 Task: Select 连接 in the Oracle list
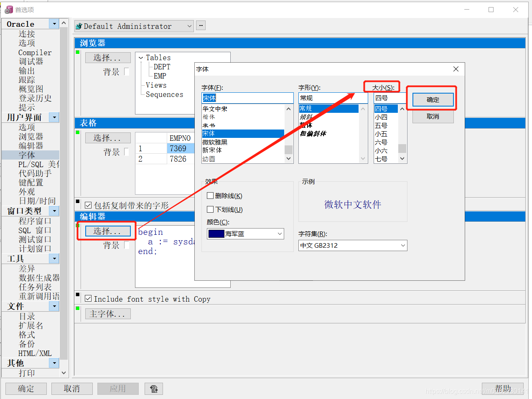click(x=27, y=34)
